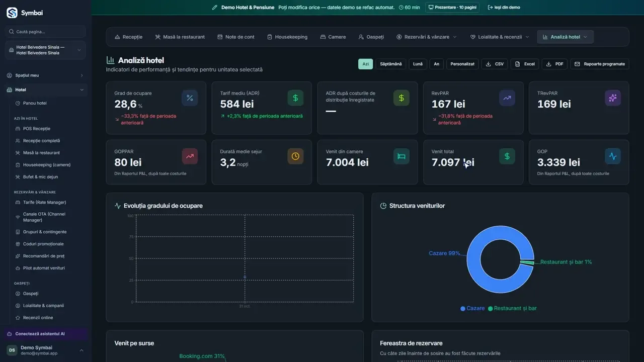Click the clock icon in Durată medie sejur
This screenshot has height=362, width=644.
pos(295,156)
